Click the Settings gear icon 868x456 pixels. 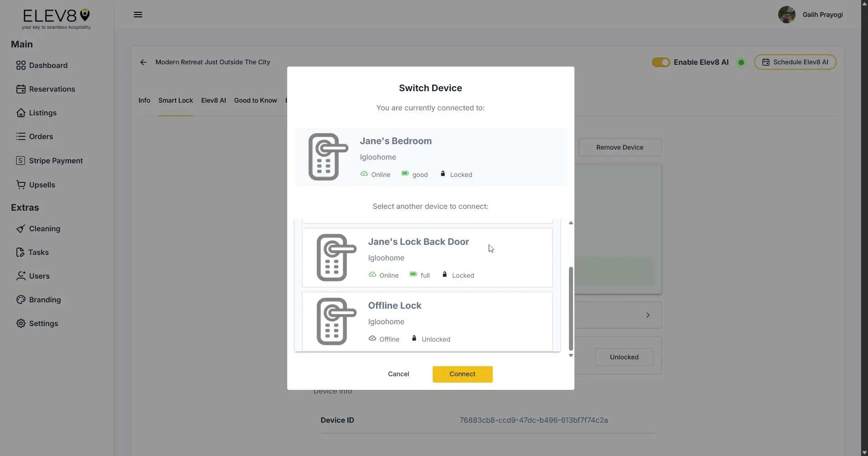[21, 323]
